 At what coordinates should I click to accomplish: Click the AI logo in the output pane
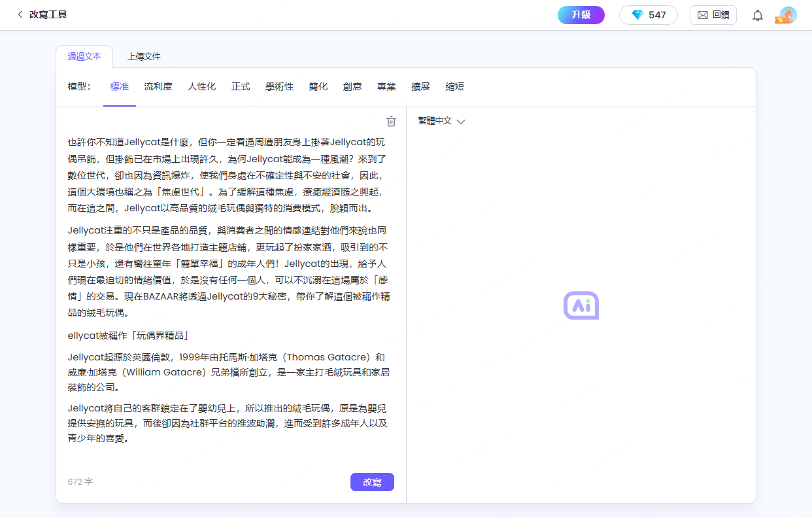[581, 305]
